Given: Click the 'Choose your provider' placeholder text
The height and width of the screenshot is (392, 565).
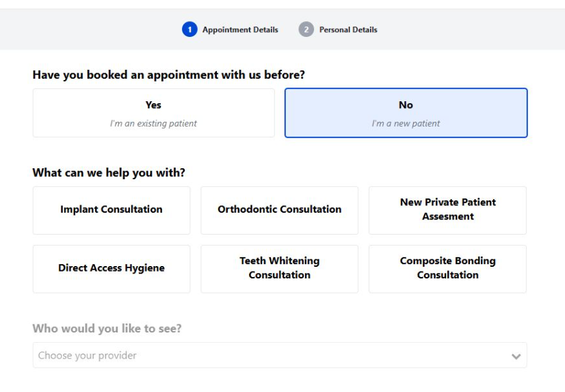Looking at the screenshot, I should click(88, 356).
